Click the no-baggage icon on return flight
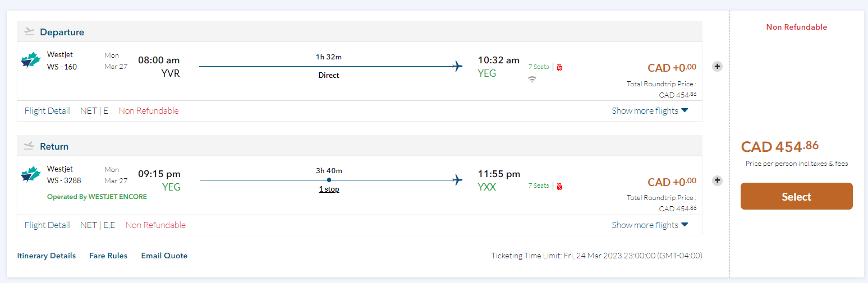Image resolution: width=868 pixels, height=283 pixels. [x=559, y=186]
